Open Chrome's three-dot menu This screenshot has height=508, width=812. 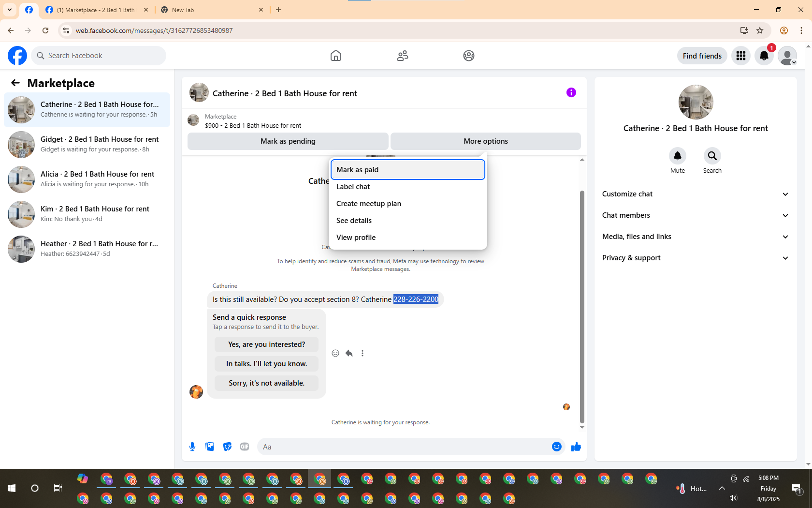tap(801, 30)
